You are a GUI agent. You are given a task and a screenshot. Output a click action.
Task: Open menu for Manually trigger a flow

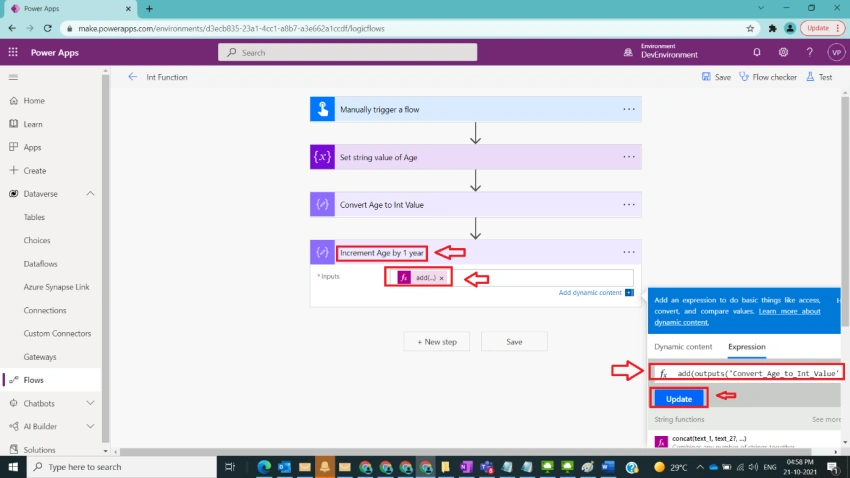pos(628,109)
